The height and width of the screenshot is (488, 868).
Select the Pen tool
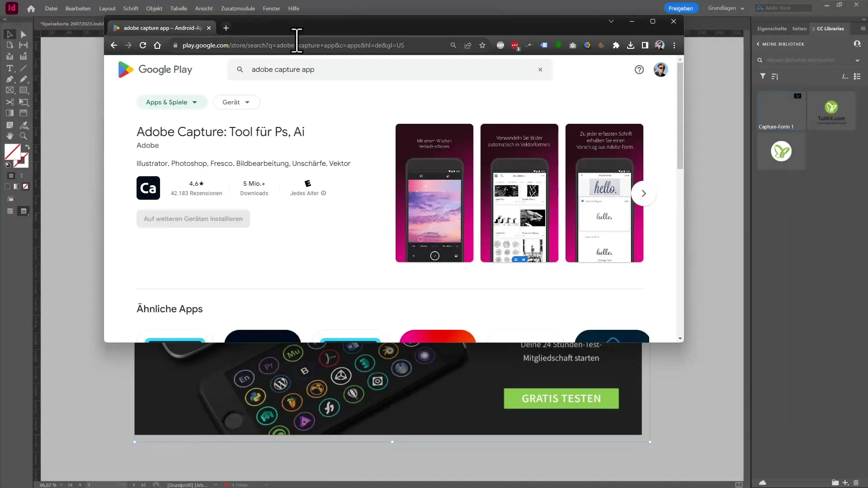click(9, 79)
